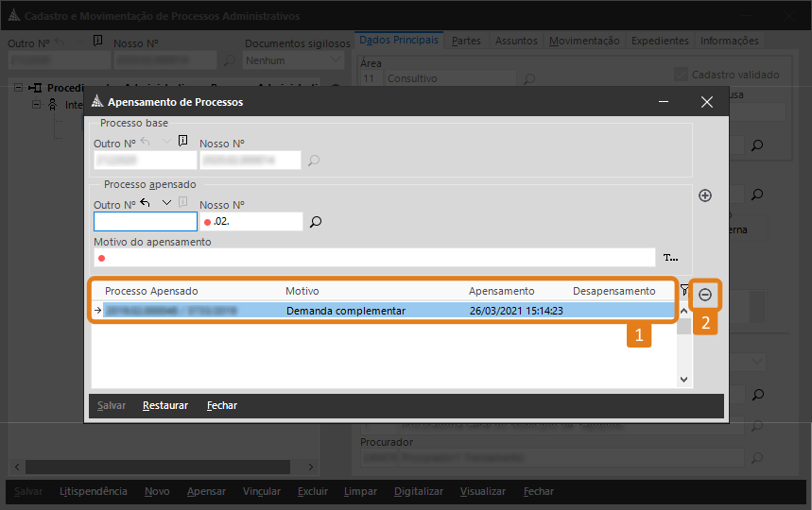
Task: Collapse the Procedimento Administrativo tree node
Action: click(20, 87)
